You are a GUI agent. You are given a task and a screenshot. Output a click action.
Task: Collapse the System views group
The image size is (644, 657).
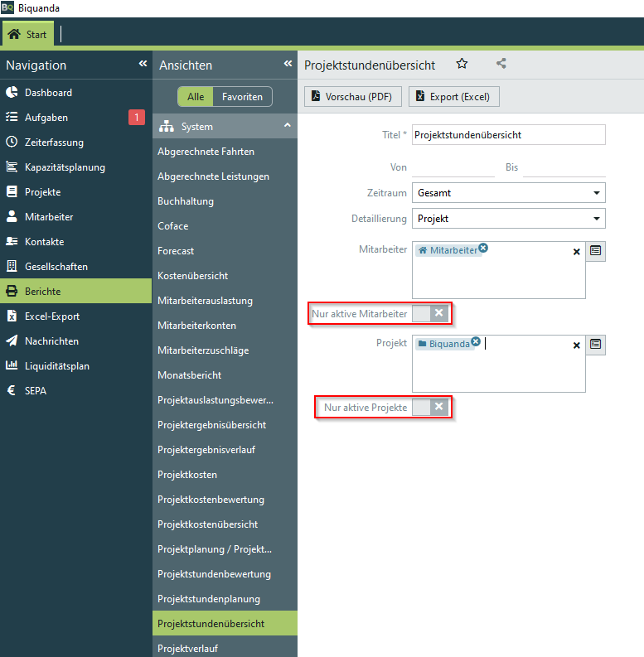click(x=287, y=126)
